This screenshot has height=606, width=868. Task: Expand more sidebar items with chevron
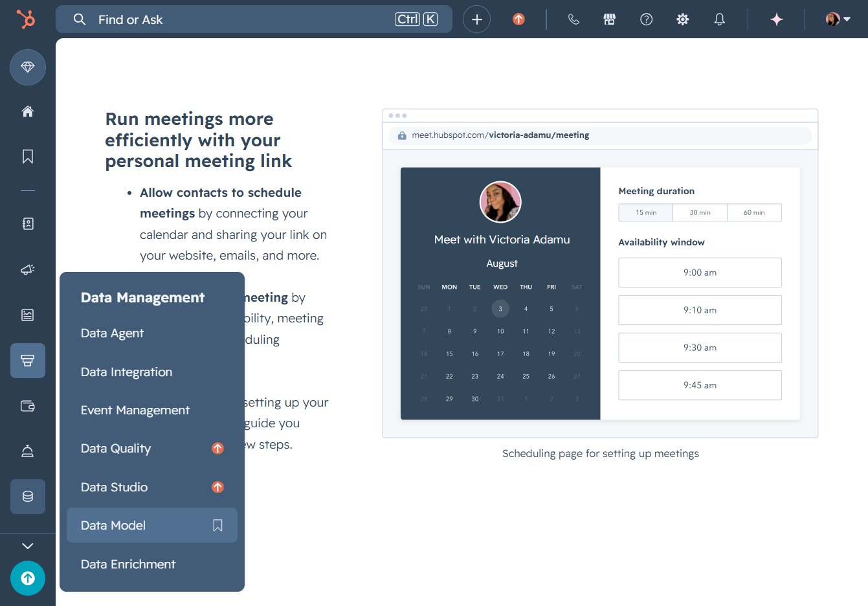point(28,546)
